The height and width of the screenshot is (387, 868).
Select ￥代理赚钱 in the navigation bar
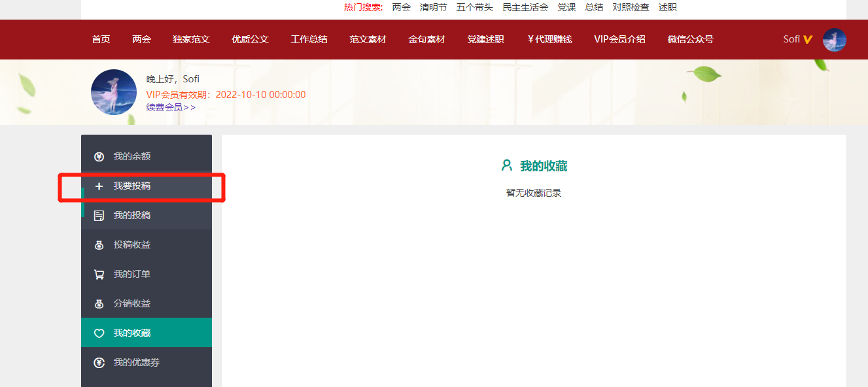549,39
